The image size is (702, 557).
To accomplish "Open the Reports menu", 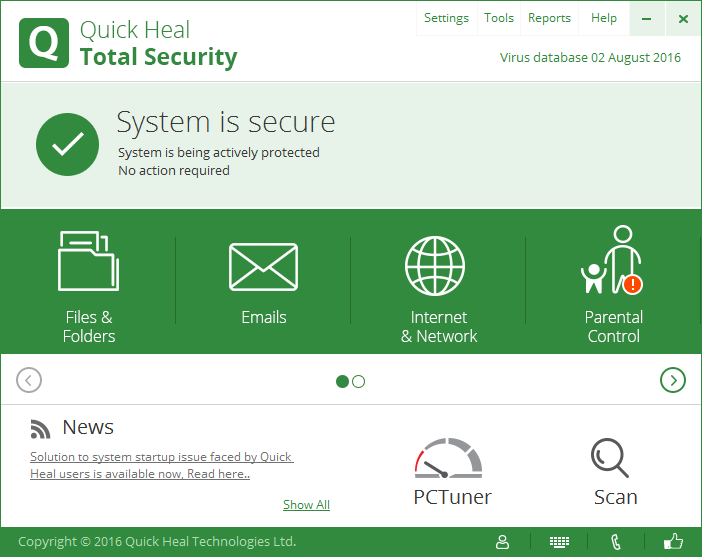I will [549, 18].
